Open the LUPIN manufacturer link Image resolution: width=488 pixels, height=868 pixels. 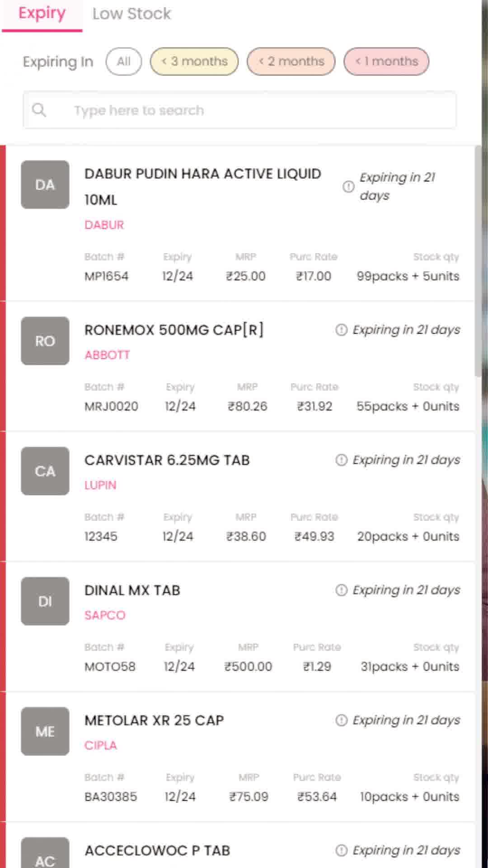[100, 485]
